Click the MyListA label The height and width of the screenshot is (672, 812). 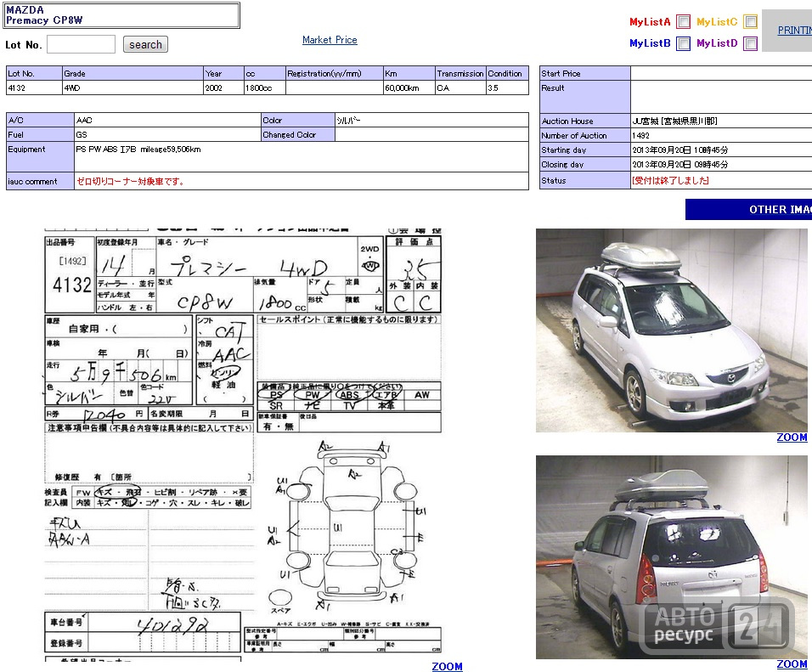point(650,22)
